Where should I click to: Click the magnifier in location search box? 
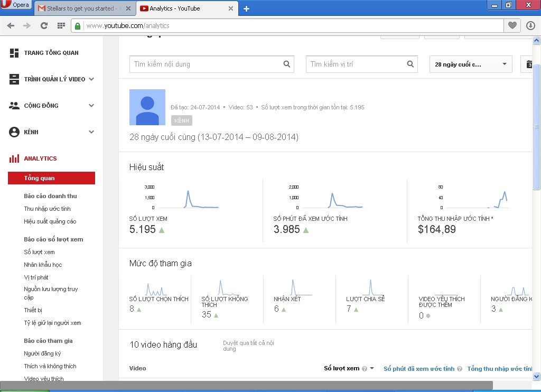[x=411, y=64]
